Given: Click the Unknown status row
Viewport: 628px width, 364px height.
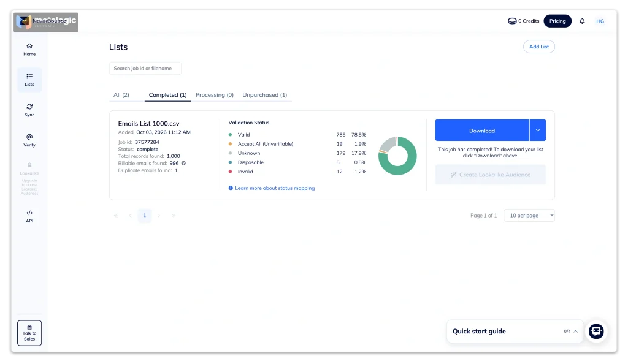Looking at the screenshot, I should (x=297, y=153).
